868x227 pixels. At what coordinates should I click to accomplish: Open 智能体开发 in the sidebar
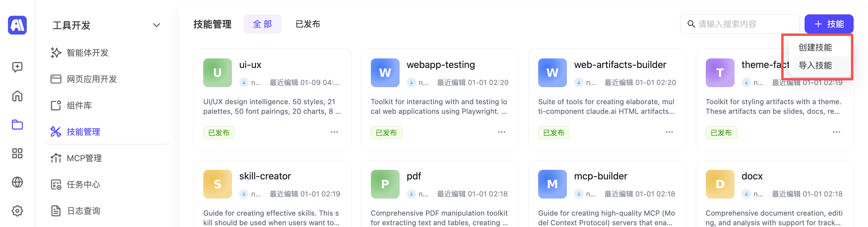point(87,53)
